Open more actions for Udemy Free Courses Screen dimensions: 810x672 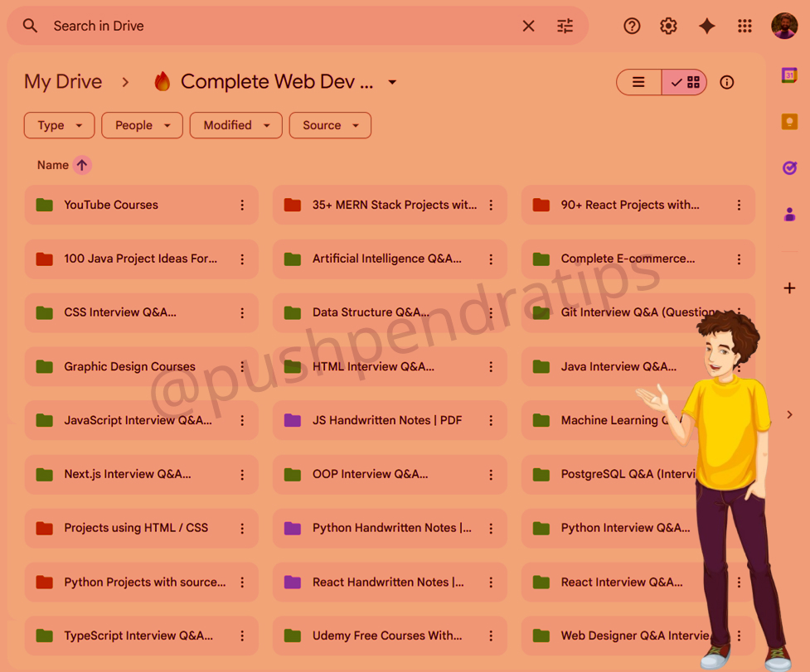pos(491,636)
